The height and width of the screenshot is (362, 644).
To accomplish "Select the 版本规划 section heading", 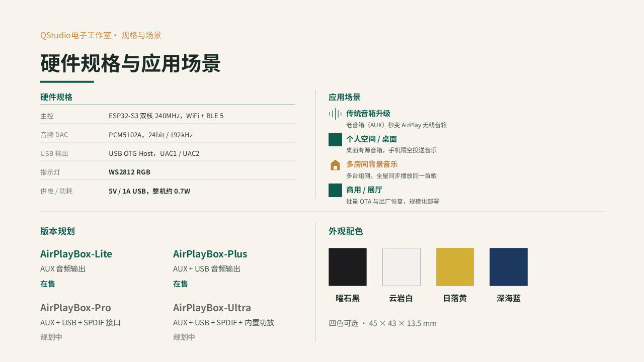I will (57, 231).
